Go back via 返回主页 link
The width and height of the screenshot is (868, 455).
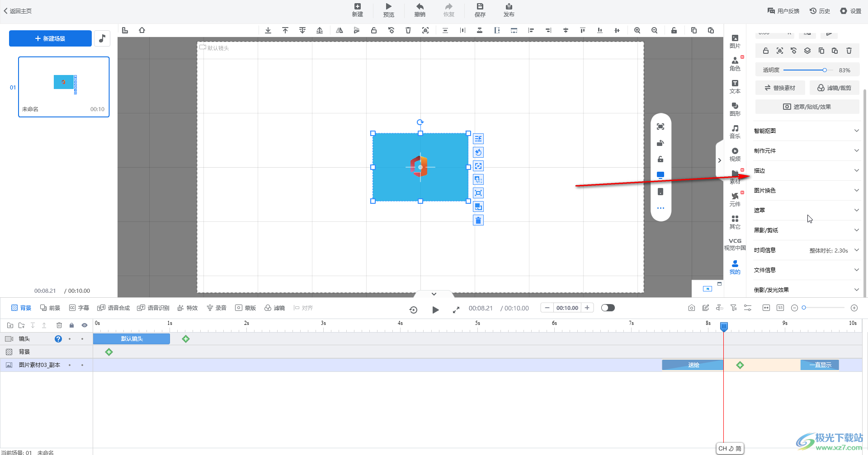18,11
